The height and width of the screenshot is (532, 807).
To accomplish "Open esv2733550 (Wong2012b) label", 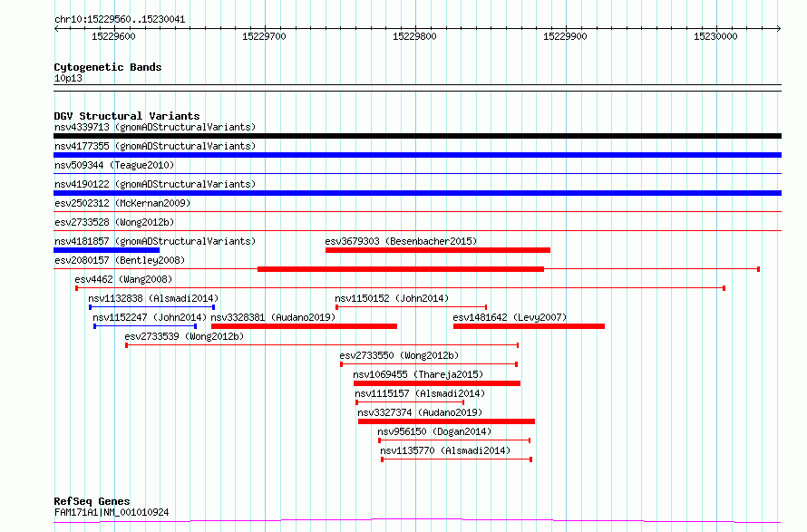I will click(399, 355).
